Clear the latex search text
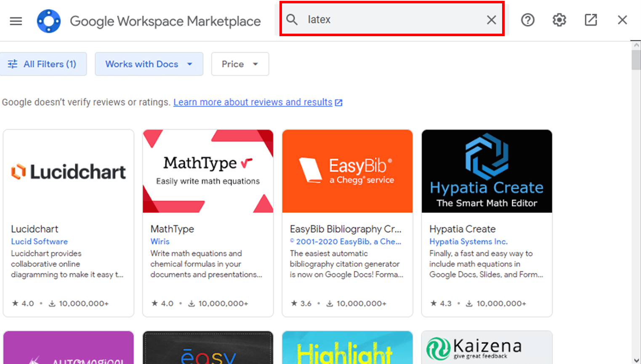The image size is (641, 364). pos(491,20)
